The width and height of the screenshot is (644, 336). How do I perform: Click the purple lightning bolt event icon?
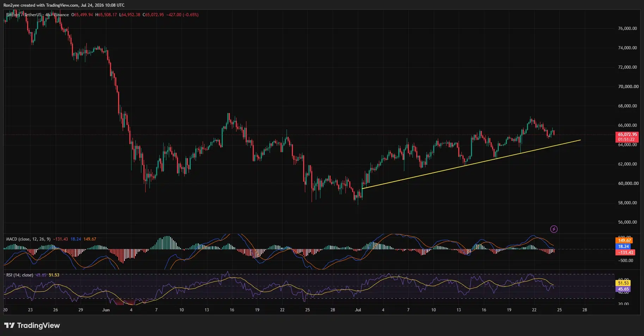pos(554,229)
